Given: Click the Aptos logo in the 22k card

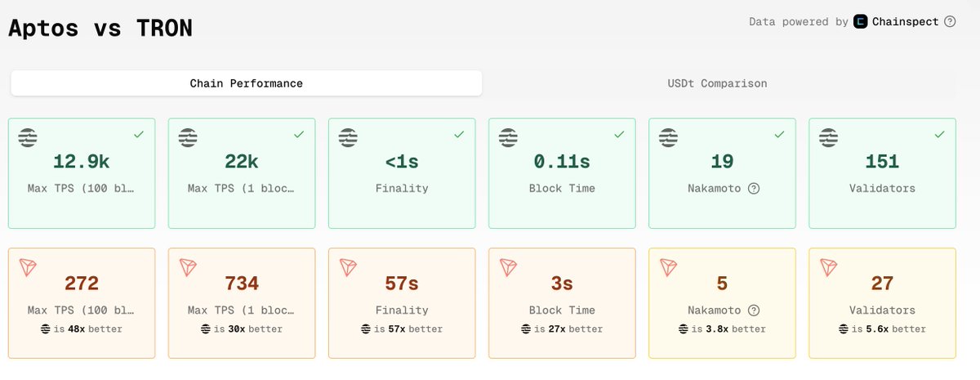Looking at the screenshot, I should [189, 137].
